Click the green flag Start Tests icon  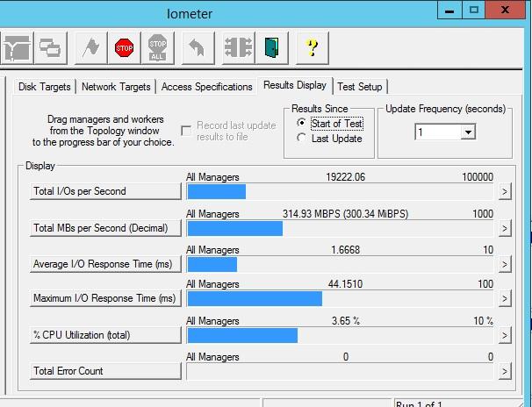[90, 47]
